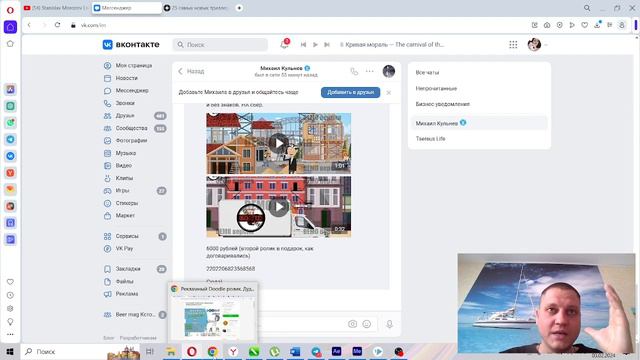Play the first construction video

[x=279, y=143]
